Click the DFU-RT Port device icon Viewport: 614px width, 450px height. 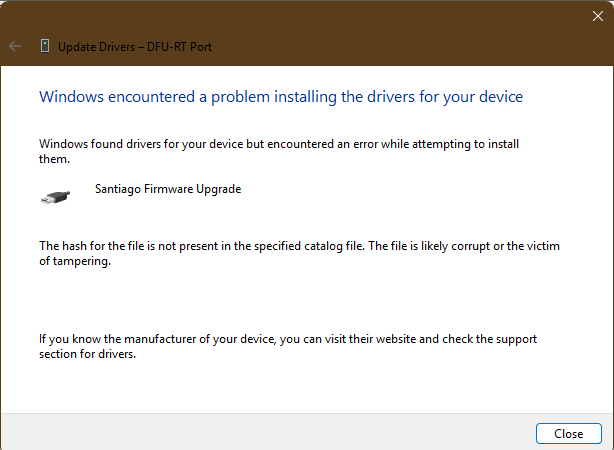click(x=45, y=46)
